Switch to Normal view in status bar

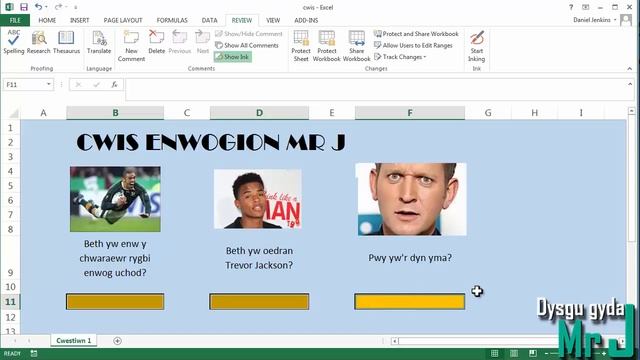[495, 353]
